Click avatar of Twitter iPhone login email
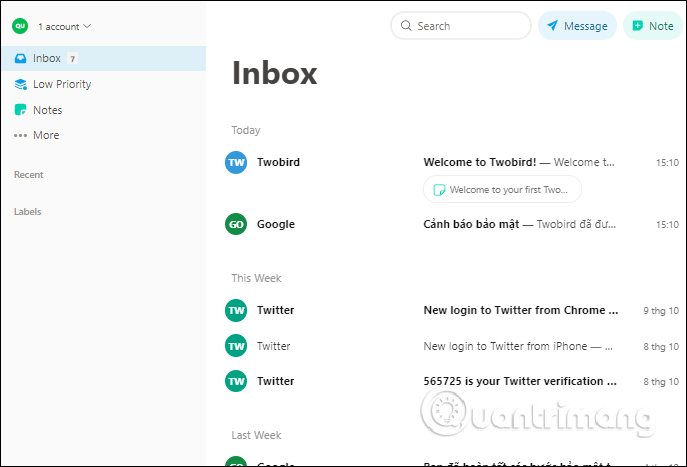 pos(236,346)
